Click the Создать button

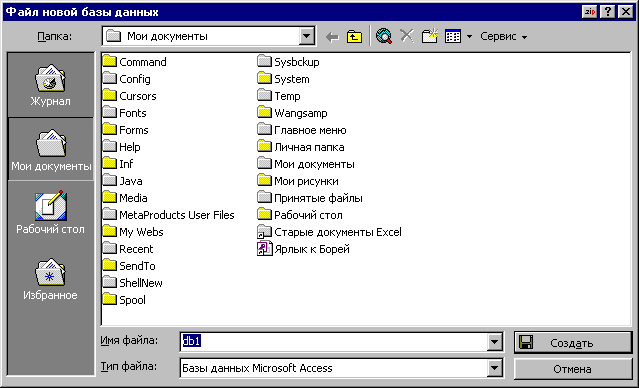tap(573, 342)
